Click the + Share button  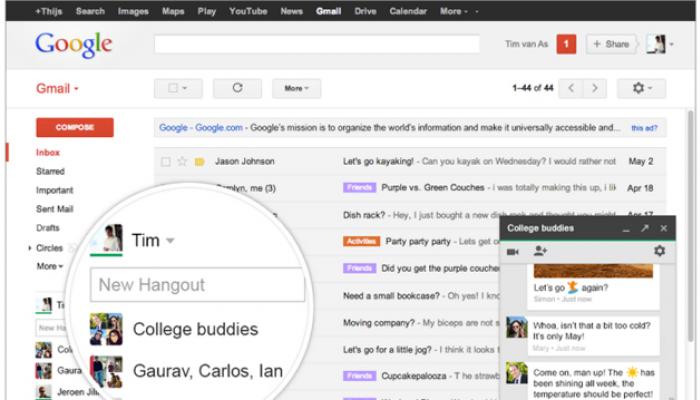611,44
